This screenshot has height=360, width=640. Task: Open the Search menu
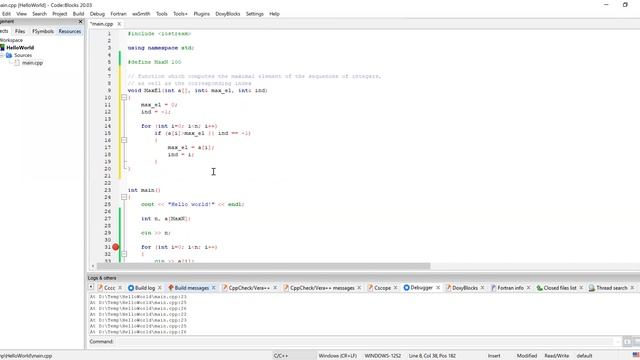click(x=40, y=14)
